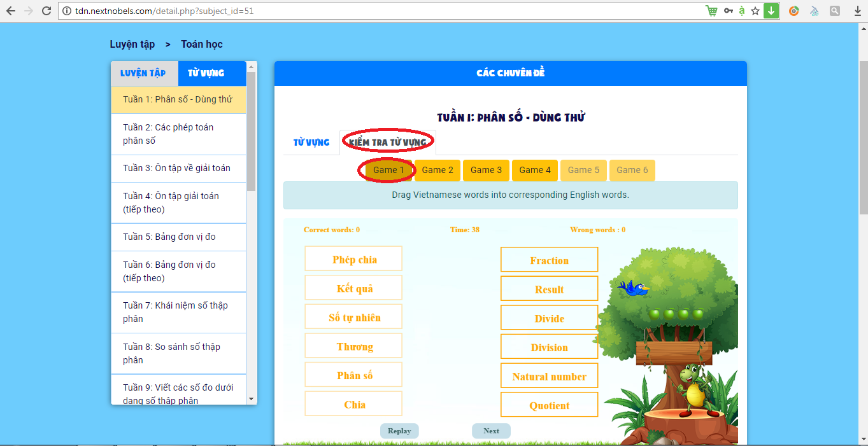Click the browser Back arrow

pyautogui.click(x=11, y=11)
